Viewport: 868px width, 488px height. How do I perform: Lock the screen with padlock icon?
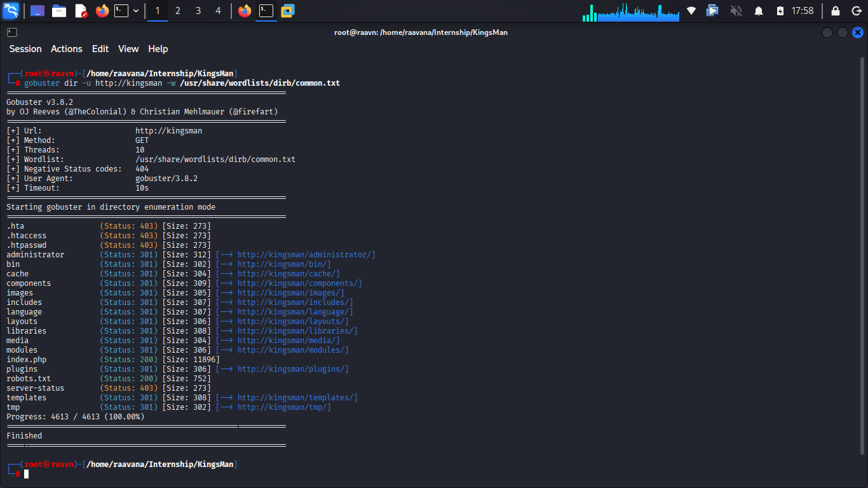(836, 11)
